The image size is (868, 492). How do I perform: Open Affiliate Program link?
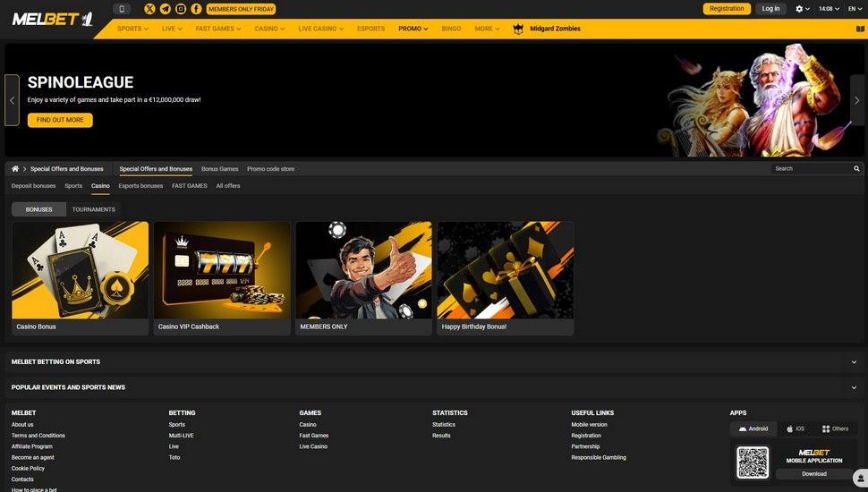point(32,446)
